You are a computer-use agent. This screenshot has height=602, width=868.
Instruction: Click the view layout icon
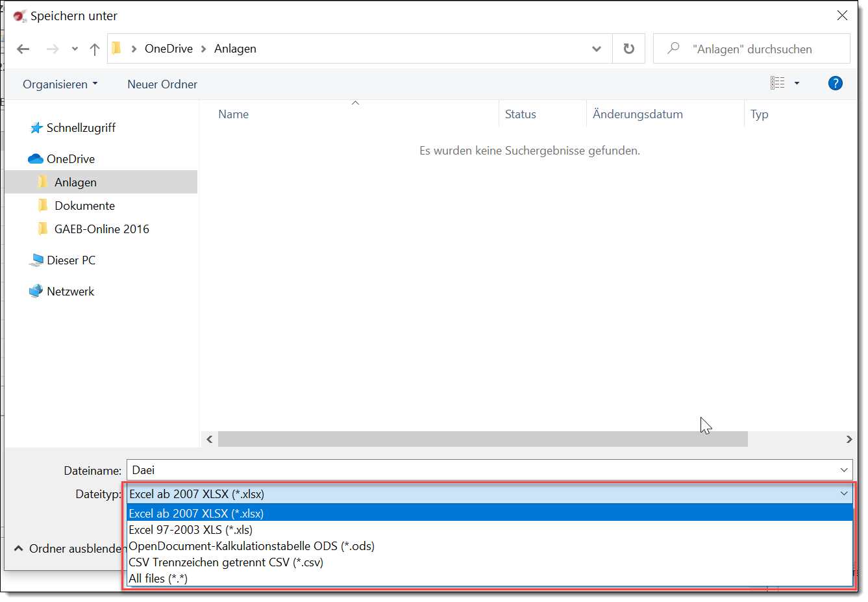click(x=777, y=83)
